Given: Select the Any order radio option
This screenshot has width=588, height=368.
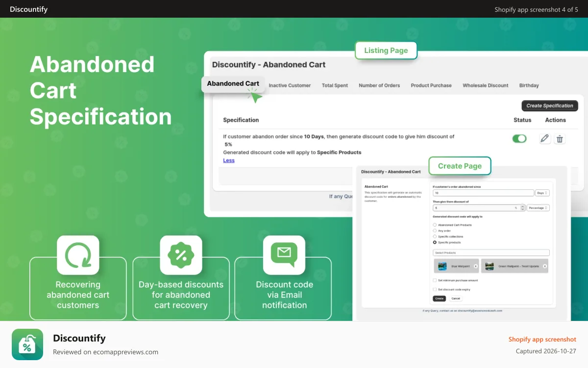Looking at the screenshot, I should coord(435,231).
